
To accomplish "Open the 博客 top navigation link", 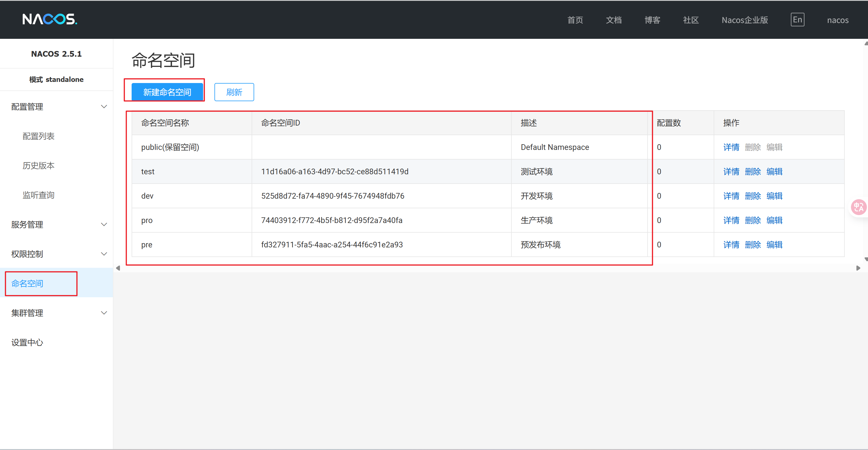I will tap(652, 20).
